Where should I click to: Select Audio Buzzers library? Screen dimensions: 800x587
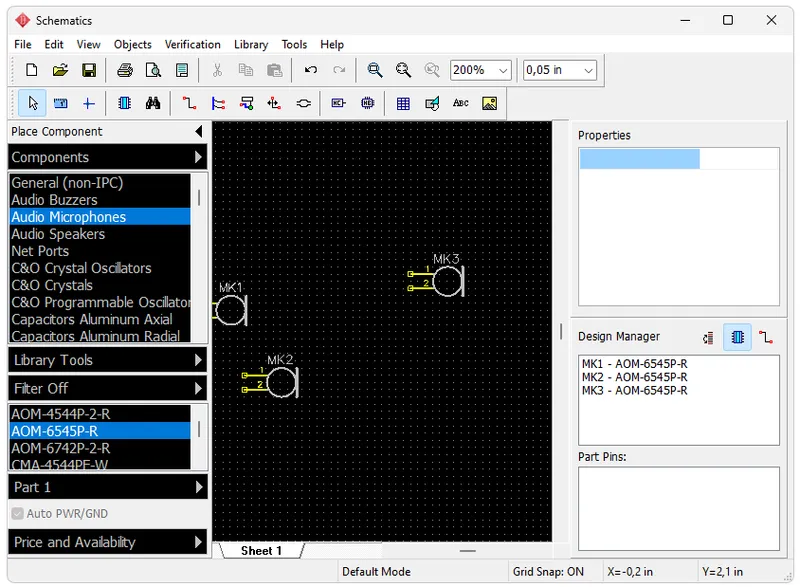(x=100, y=200)
